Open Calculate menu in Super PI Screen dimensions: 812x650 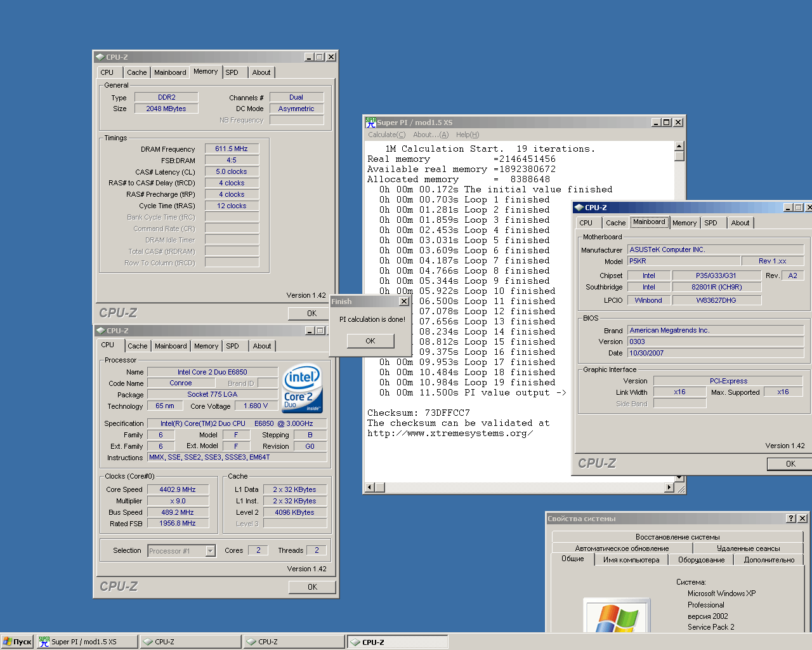386,135
